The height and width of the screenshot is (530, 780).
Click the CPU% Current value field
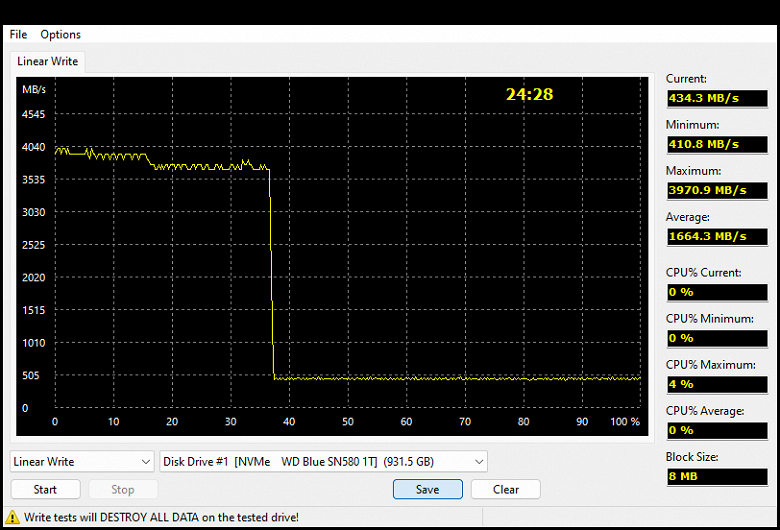click(x=717, y=292)
